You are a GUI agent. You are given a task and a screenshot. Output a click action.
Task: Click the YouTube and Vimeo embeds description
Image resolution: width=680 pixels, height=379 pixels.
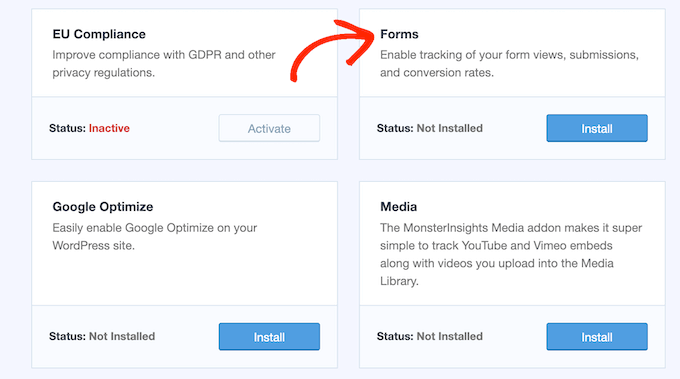[511, 255]
